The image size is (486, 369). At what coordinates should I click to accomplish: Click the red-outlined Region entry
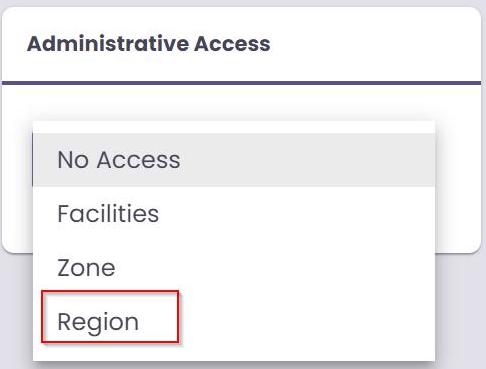pyautogui.click(x=110, y=317)
